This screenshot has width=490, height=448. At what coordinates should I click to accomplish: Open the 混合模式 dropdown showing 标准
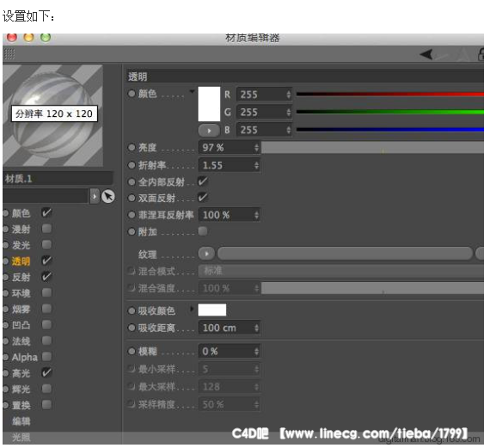341,271
